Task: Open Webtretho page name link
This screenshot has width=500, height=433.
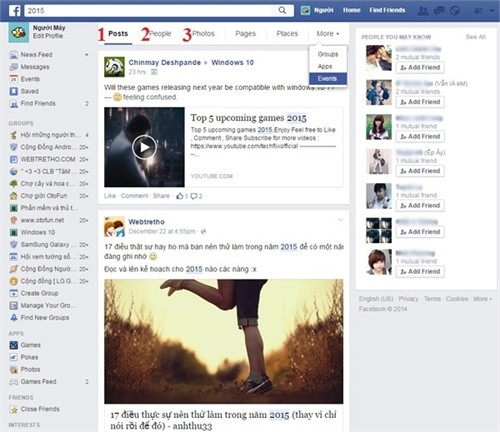Action: click(146, 222)
